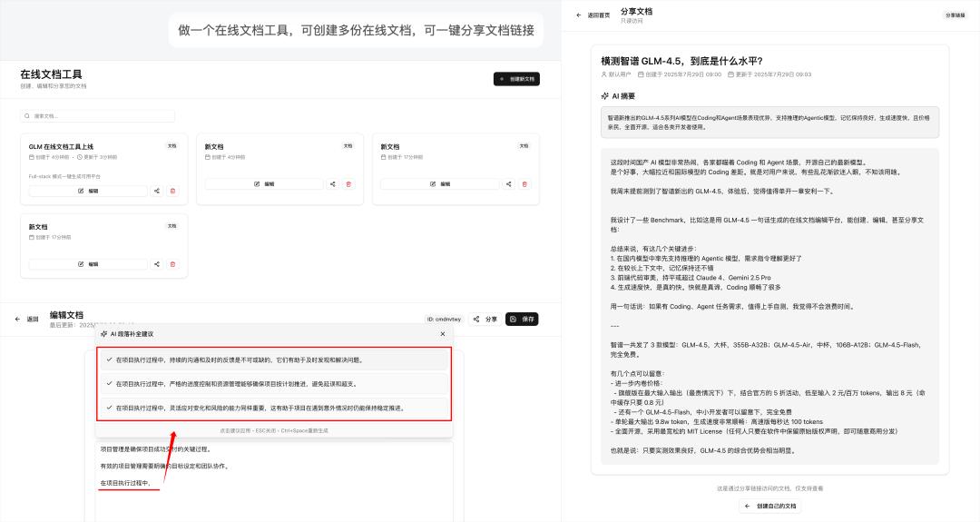Select second AI suggestion about 进度控制
The width and height of the screenshot is (980, 522).
click(x=273, y=384)
